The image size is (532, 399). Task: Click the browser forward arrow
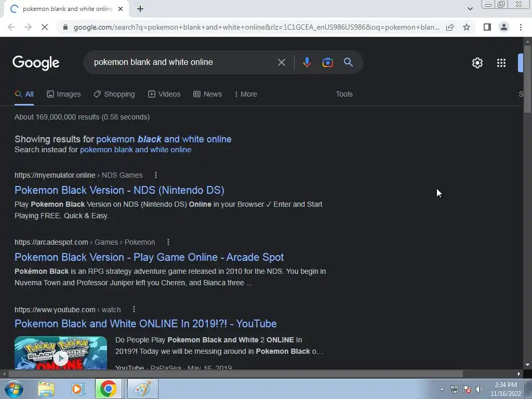point(28,27)
